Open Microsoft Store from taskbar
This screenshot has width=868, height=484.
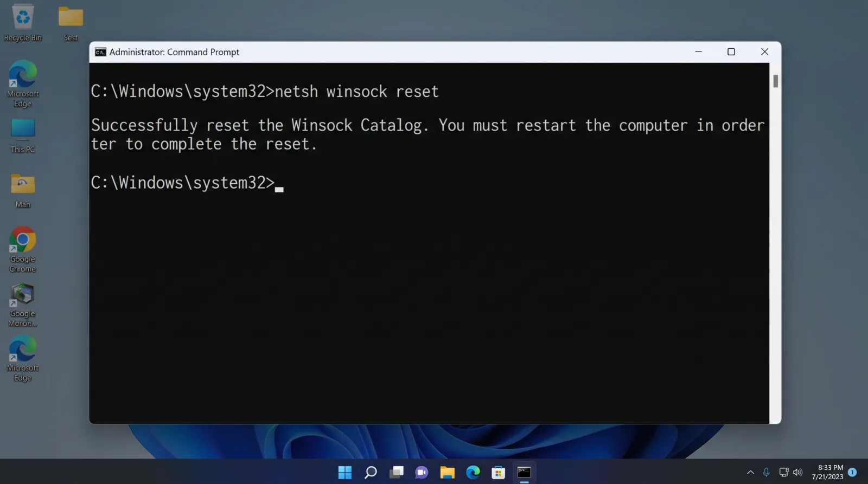point(499,473)
